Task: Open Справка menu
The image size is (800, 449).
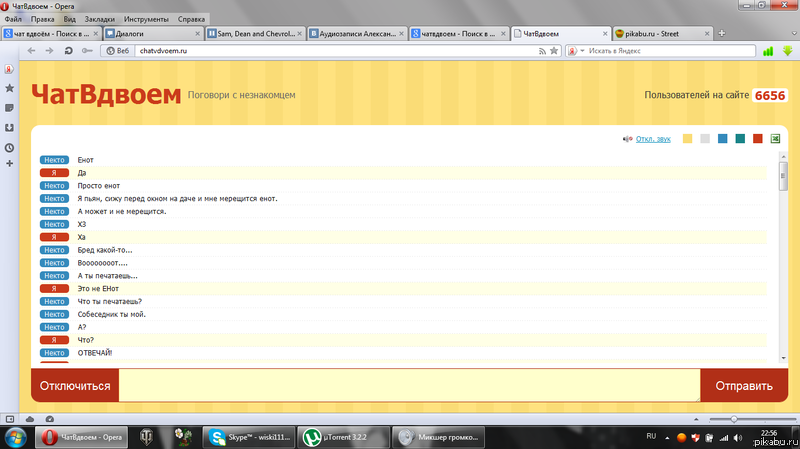Action: point(191,19)
